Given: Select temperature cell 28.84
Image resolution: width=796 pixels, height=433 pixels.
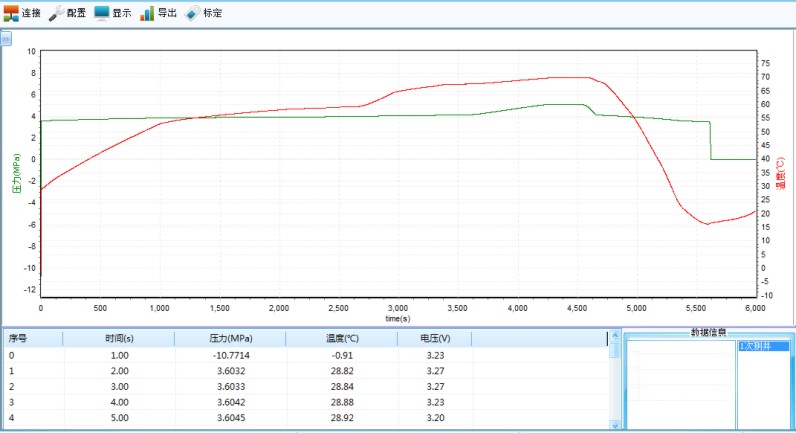Looking at the screenshot, I should click(342, 387).
